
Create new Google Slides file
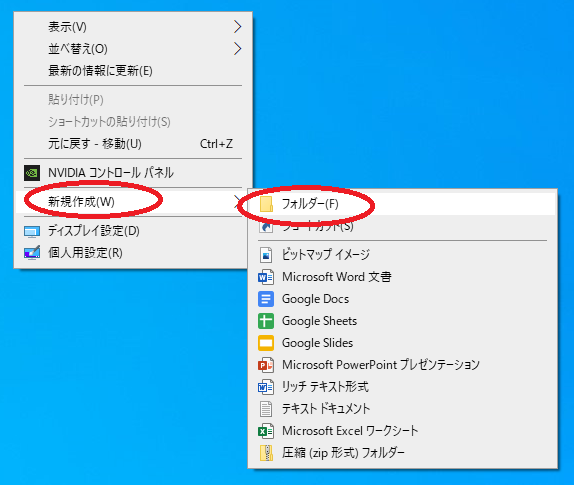click(403, 343)
